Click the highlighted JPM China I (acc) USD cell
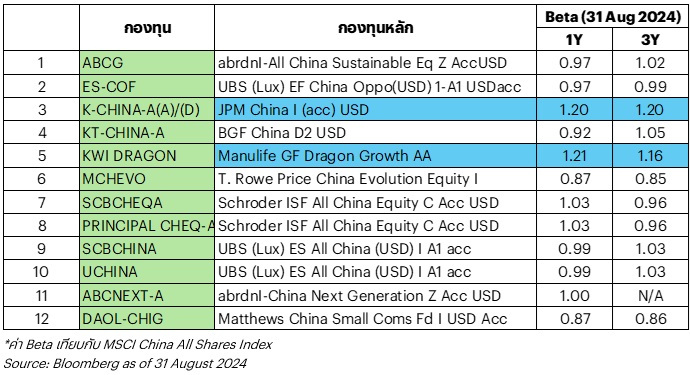Screen dimensions: 690x375 click(375, 110)
